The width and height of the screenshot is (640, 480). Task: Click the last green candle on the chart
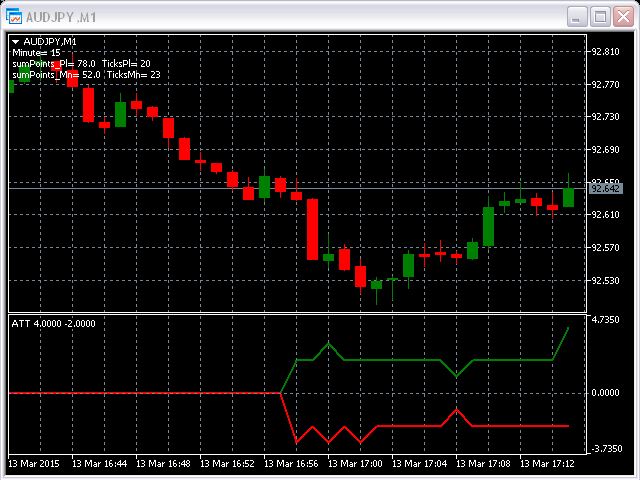[x=568, y=197]
